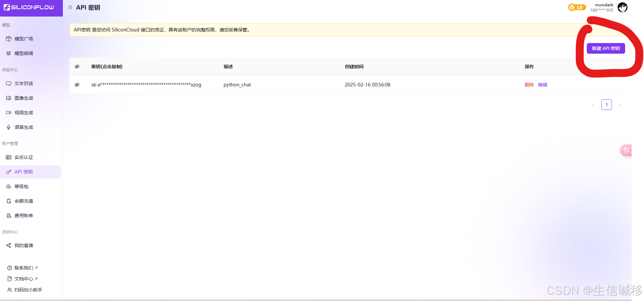Screen dimensions: 644x301
Task: Click the SiliconFlow logo
Action: pyautogui.click(x=29, y=7)
